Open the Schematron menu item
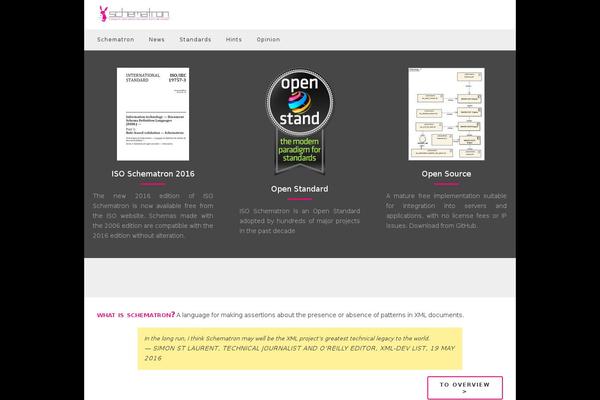This screenshot has height=400, width=600. (x=116, y=39)
